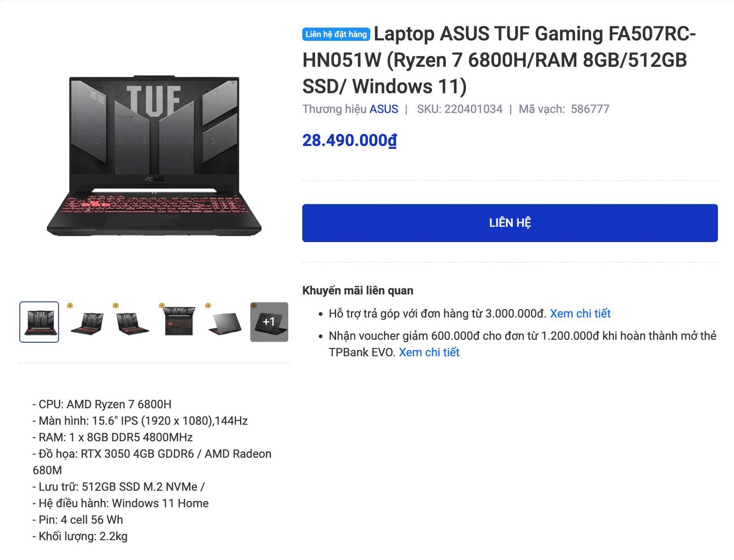Select the second angled laptop thumbnail
The image size is (734, 560).
pos(86,322)
